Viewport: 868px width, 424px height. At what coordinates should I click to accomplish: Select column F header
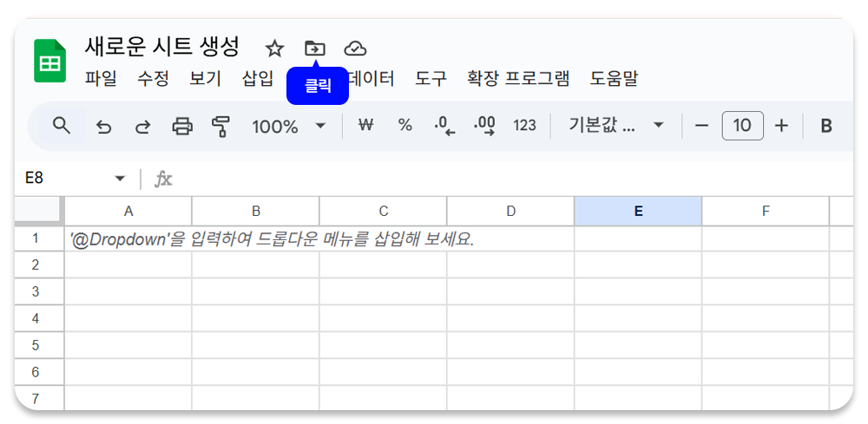pyautogui.click(x=766, y=212)
